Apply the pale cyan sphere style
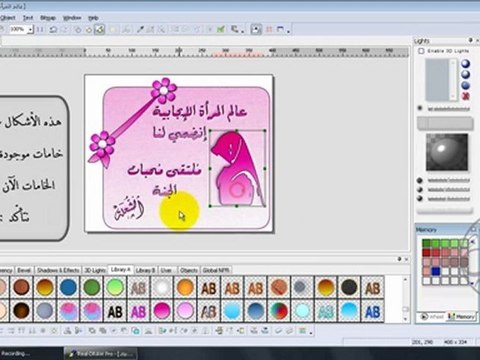The height and width of the screenshot is (360, 480). coord(302,311)
